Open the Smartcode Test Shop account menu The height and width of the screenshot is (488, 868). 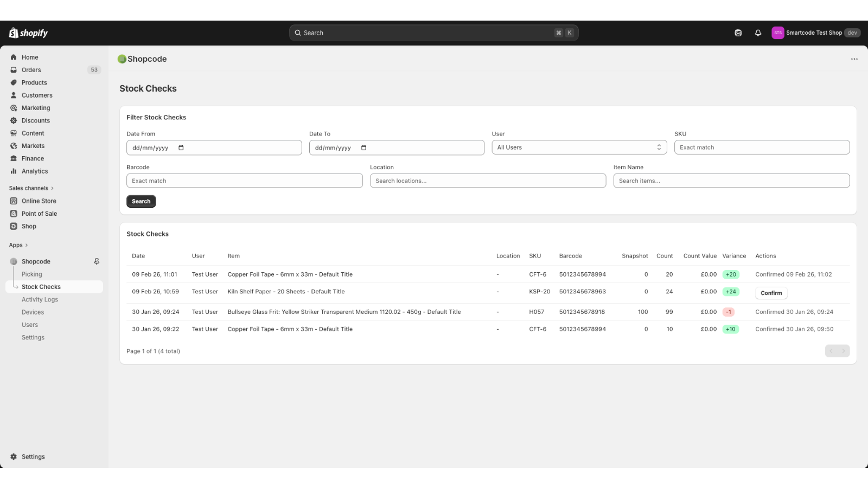pos(815,33)
